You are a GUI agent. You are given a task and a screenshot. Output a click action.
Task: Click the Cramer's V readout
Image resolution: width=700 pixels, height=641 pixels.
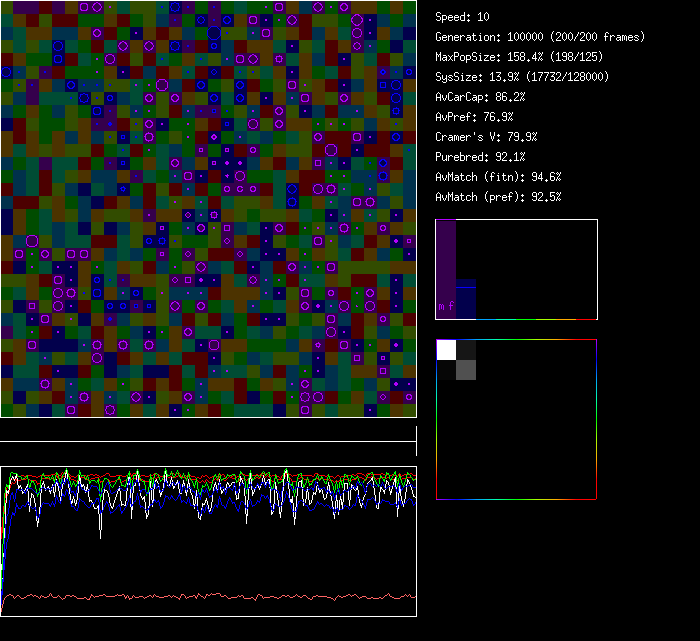[486, 137]
